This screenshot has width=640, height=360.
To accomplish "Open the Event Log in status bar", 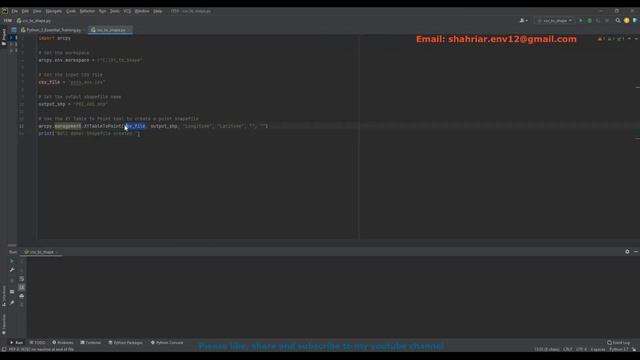I will [619, 342].
